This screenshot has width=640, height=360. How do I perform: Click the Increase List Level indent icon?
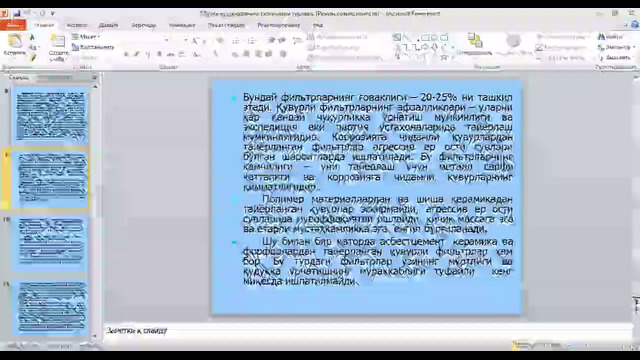click(x=281, y=40)
